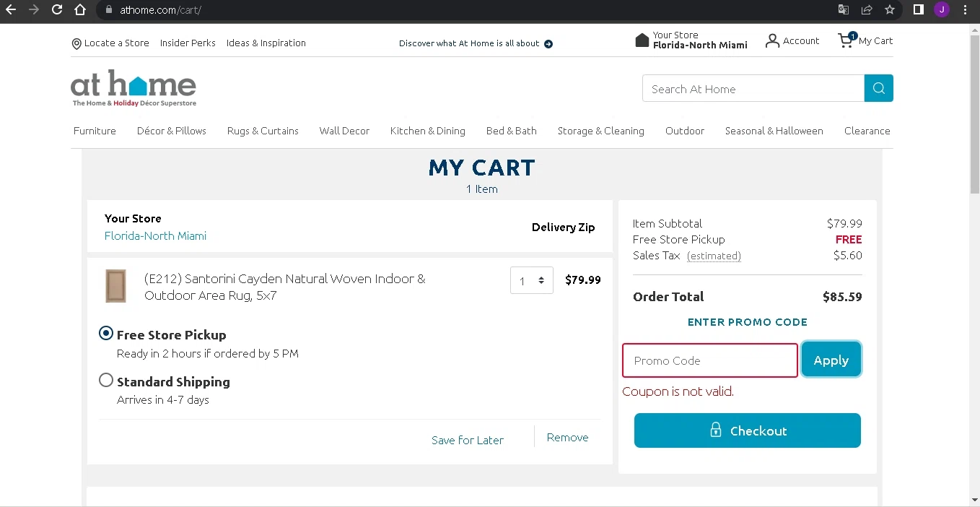The image size is (980, 507).
Task: Click ENTER PROMO CODE heading
Action: pos(748,322)
